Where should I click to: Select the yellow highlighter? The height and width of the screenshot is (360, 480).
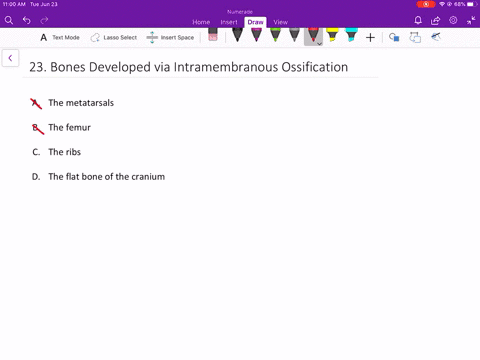[332, 35]
